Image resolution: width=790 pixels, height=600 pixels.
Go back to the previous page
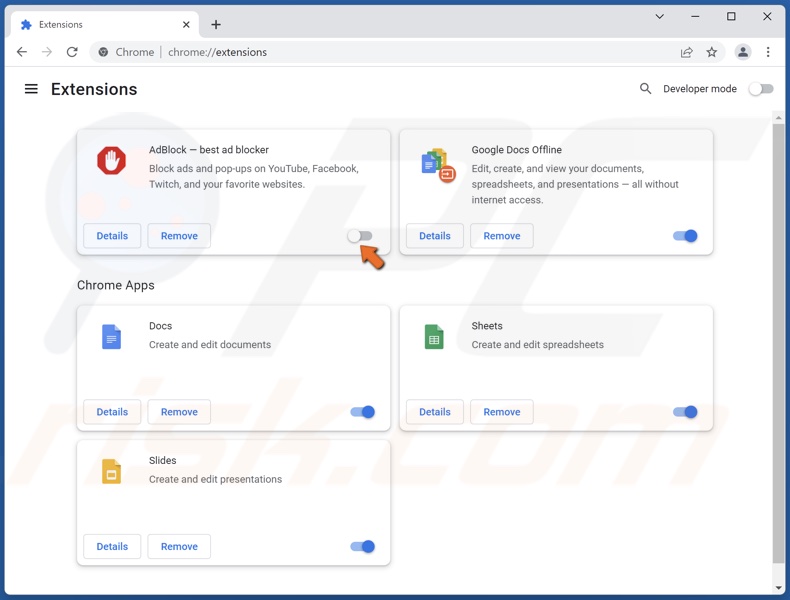tap(22, 52)
